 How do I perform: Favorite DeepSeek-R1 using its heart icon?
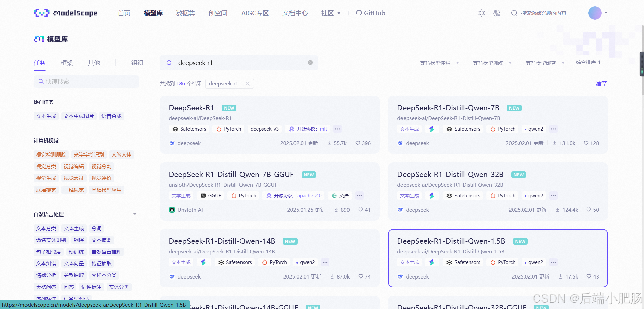tap(358, 143)
